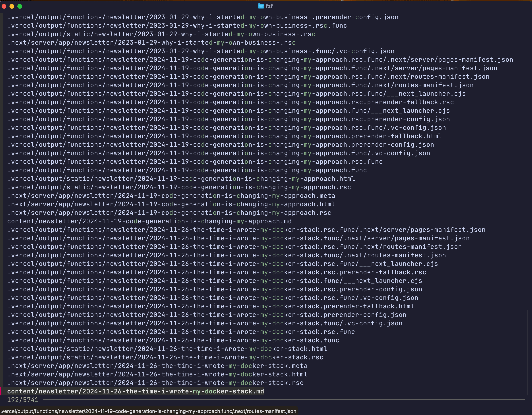Select docker-stack.rsc.prerender-fallback.rsc row
Image resolution: width=532 pixels, height=415 pixels.
tap(217, 272)
